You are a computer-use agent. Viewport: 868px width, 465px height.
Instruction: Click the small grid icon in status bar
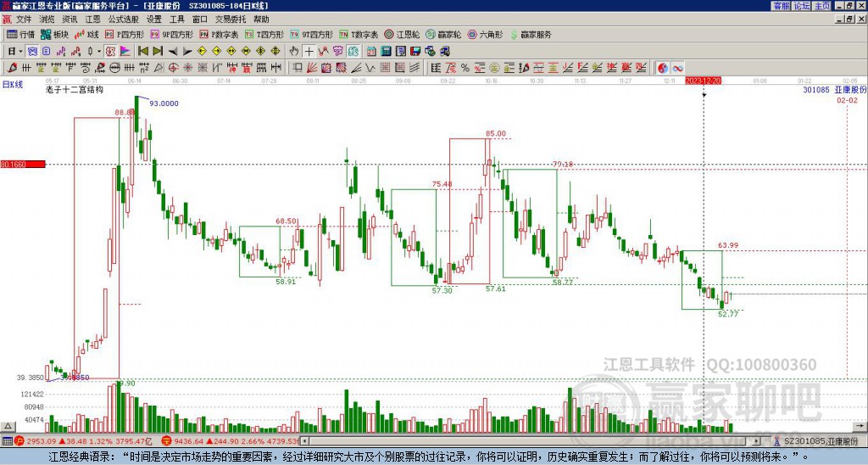click(7, 441)
